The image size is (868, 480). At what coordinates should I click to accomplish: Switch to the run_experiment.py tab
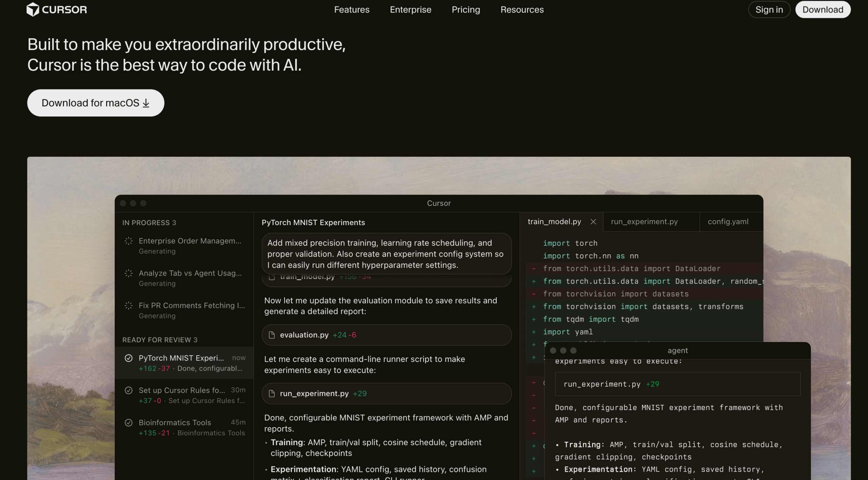click(x=644, y=222)
